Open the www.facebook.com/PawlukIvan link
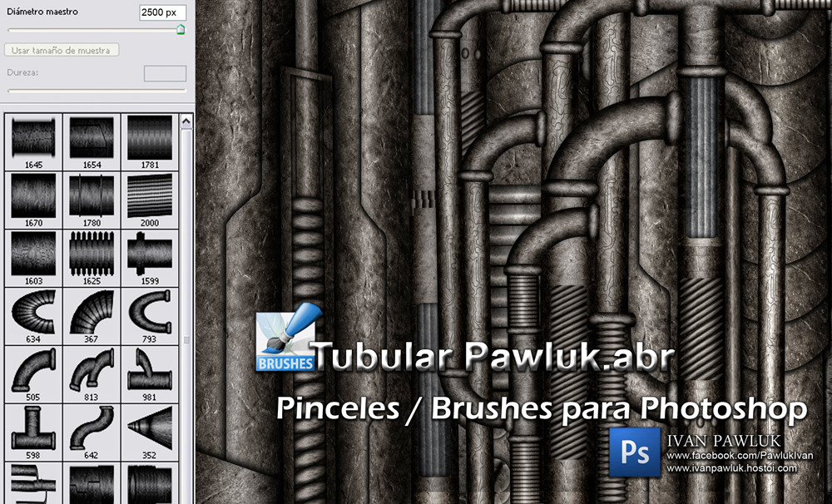The height and width of the screenshot is (504, 832). point(740,456)
